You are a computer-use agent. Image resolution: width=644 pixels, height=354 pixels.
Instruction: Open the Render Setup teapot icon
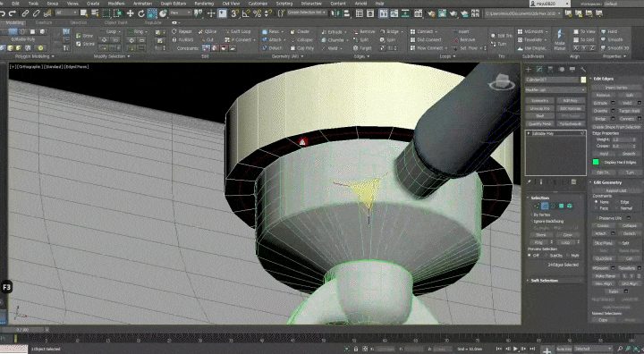431,13
